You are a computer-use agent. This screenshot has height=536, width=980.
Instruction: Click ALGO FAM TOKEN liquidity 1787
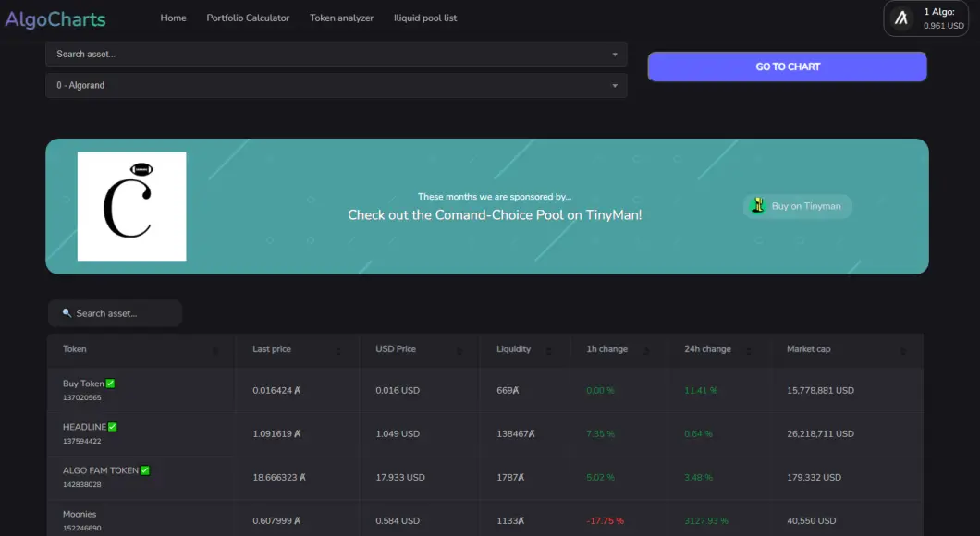tap(510, 477)
